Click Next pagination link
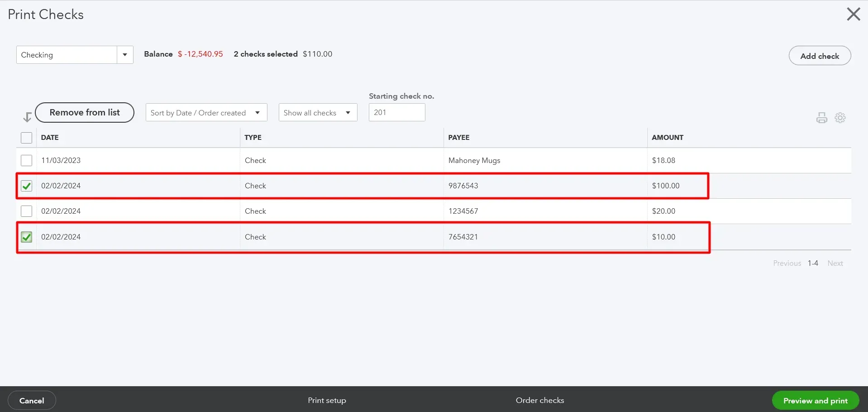 coord(835,263)
